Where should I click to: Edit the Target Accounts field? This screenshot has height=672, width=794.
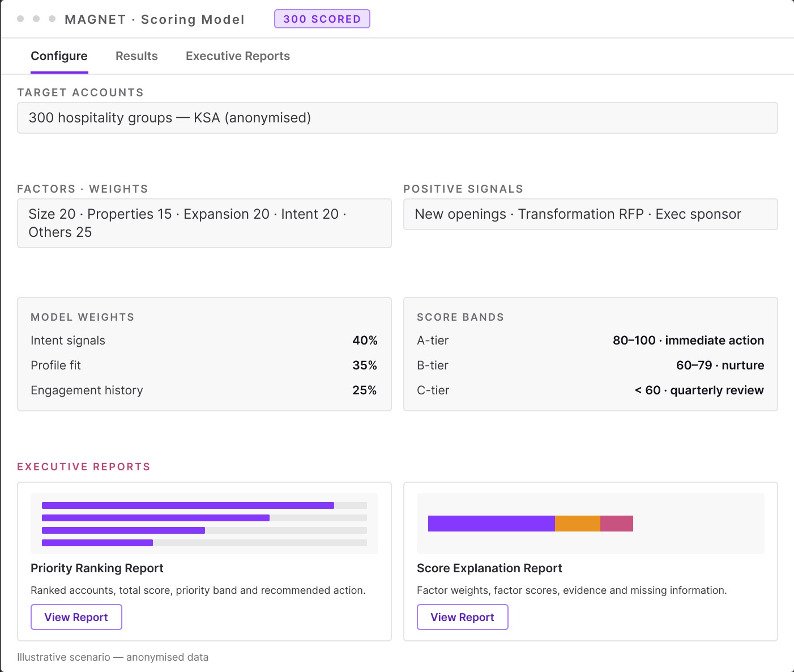click(x=398, y=118)
